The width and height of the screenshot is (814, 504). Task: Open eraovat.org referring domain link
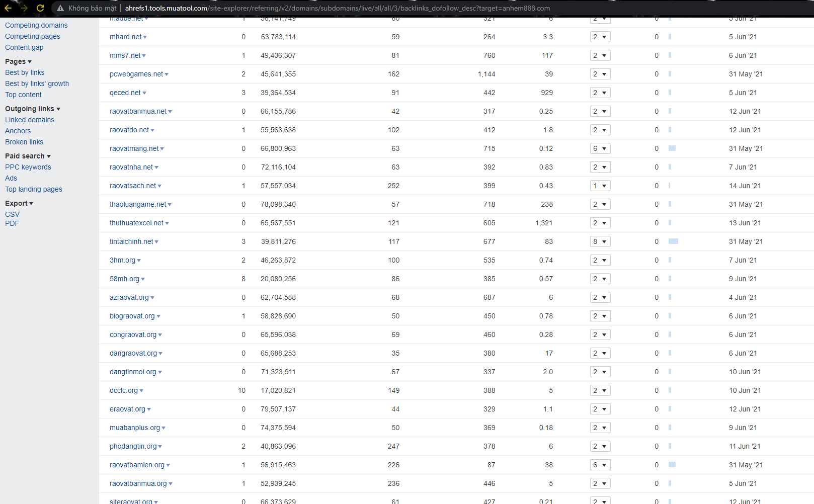pos(127,409)
